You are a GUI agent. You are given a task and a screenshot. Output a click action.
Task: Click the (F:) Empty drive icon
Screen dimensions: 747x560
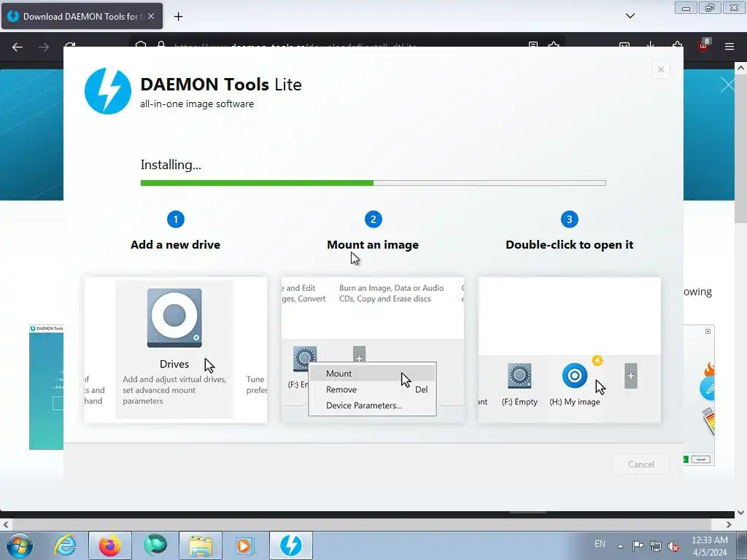point(519,376)
